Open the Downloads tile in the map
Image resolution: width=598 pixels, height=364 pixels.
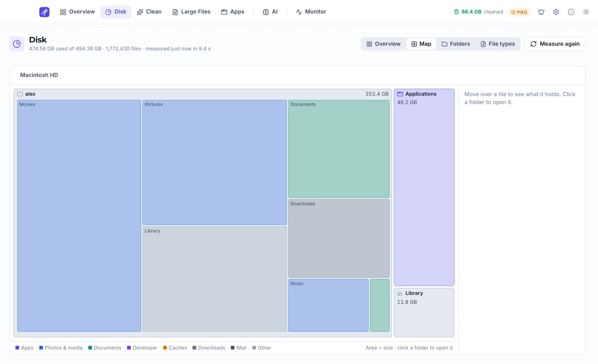(339, 238)
